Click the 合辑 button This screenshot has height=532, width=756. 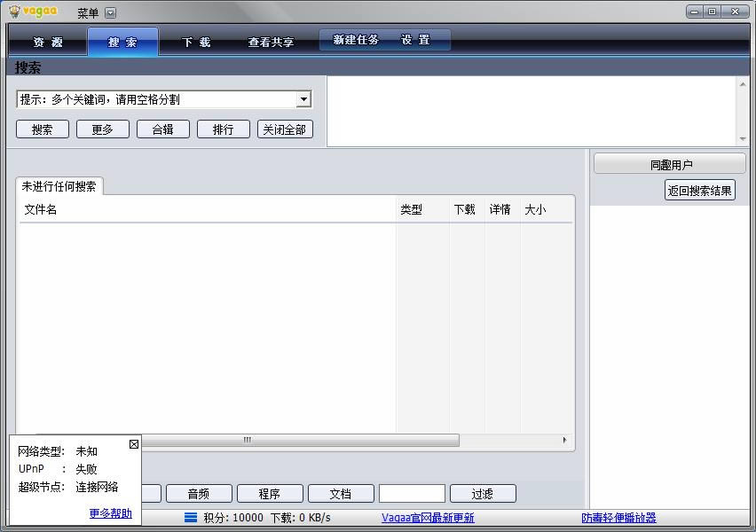click(163, 129)
